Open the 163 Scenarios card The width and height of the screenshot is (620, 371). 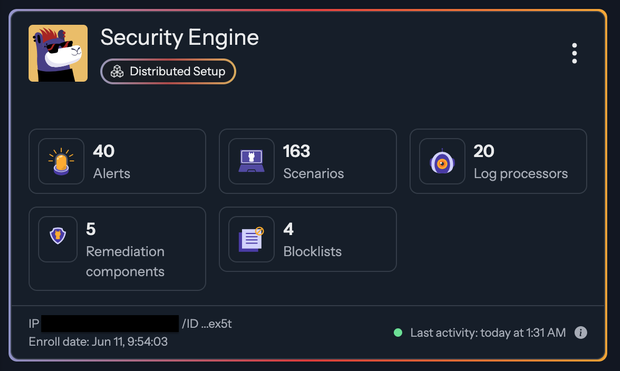click(308, 161)
